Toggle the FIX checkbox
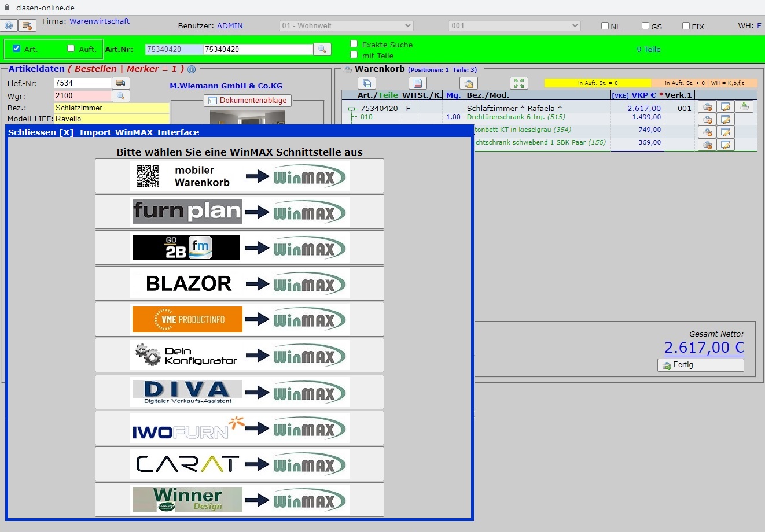 pyautogui.click(x=686, y=26)
